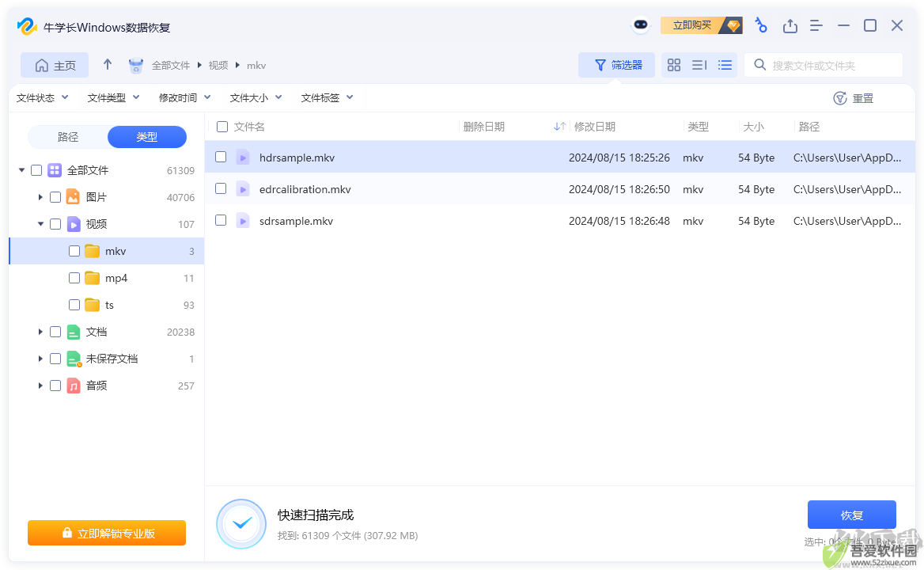Click the key activation icon
Screen dimensions: 924x570
click(x=761, y=25)
